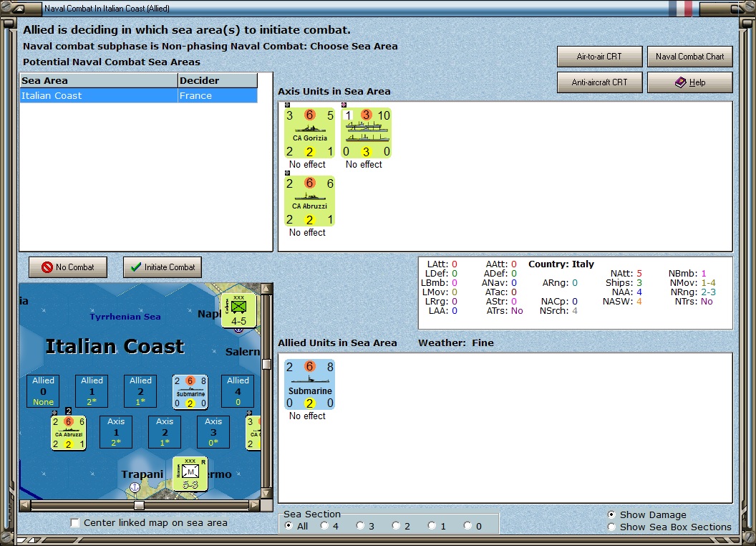This screenshot has height=546, width=756.
Task: Click the NMov: 1-4 stat value
Action: [x=708, y=282]
